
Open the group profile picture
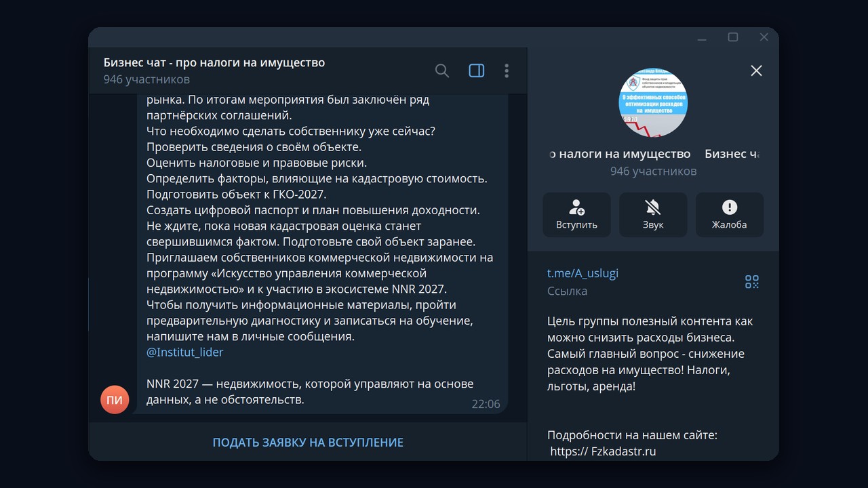[653, 102]
